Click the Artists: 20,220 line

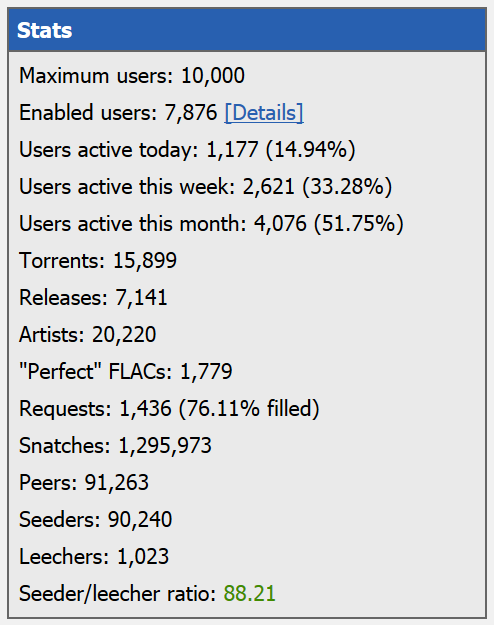point(88,335)
